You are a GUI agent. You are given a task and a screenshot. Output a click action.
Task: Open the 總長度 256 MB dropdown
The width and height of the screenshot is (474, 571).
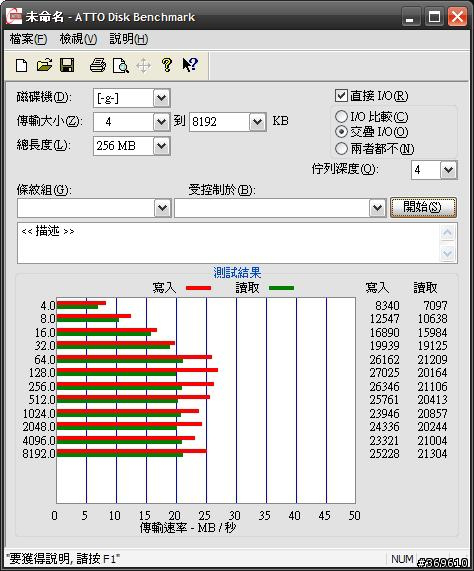pyautogui.click(x=161, y=146)
